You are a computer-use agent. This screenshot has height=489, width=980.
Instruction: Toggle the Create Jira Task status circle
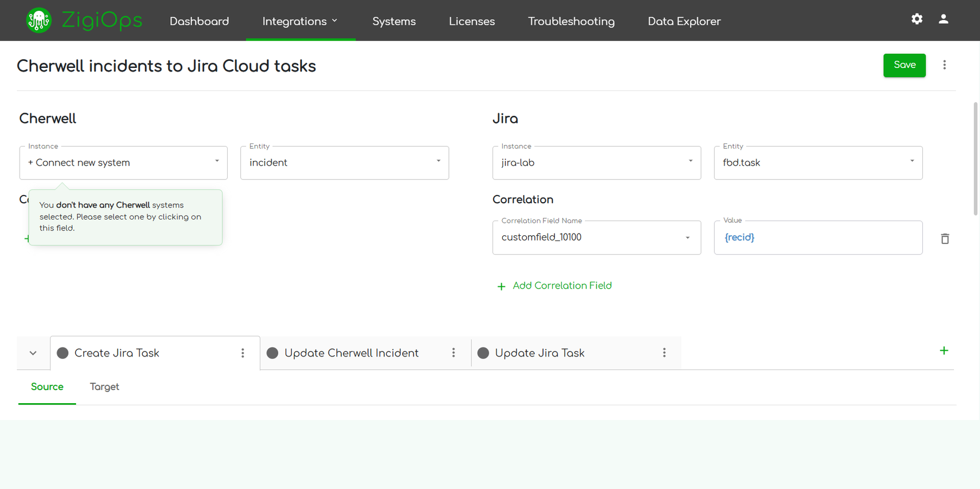[x=63, y=353]
